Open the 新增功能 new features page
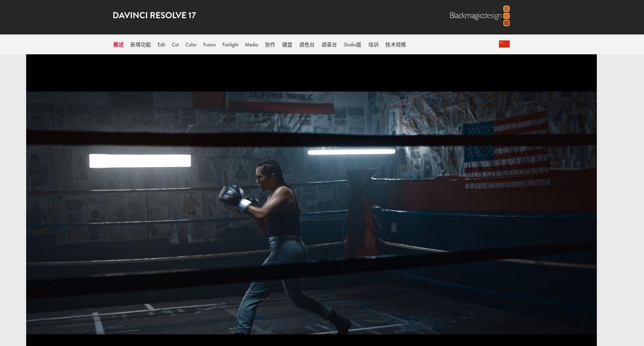Viewport: 644px width, 346px height. click(x=140, y=45)
